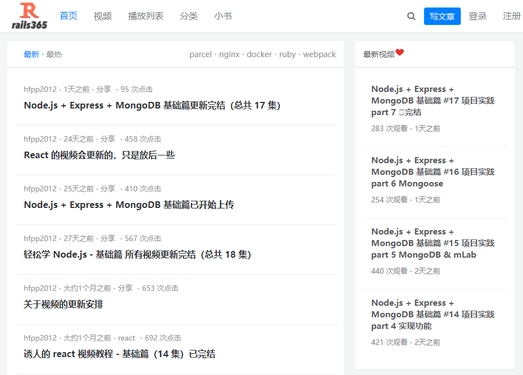
Task: Open video #14 part 4 实现功能
Action: pos(433,314)
